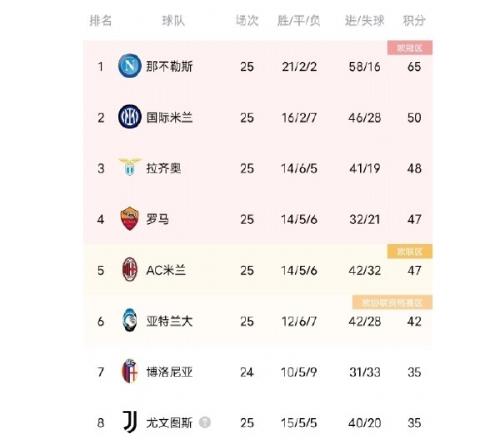Select the Atalanta club logo
Image resolution: width=500 pixels, height=440 pixels.
[x=130, y=320]
